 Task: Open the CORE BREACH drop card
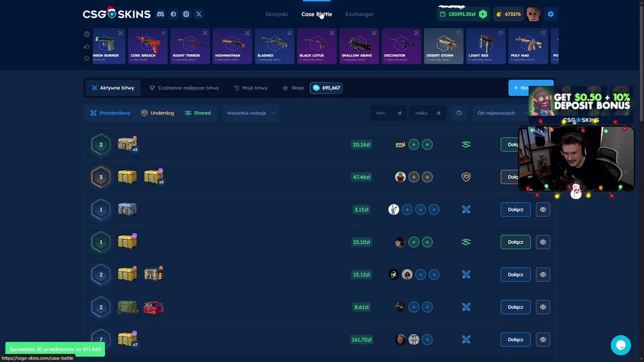tap(148, 46)
